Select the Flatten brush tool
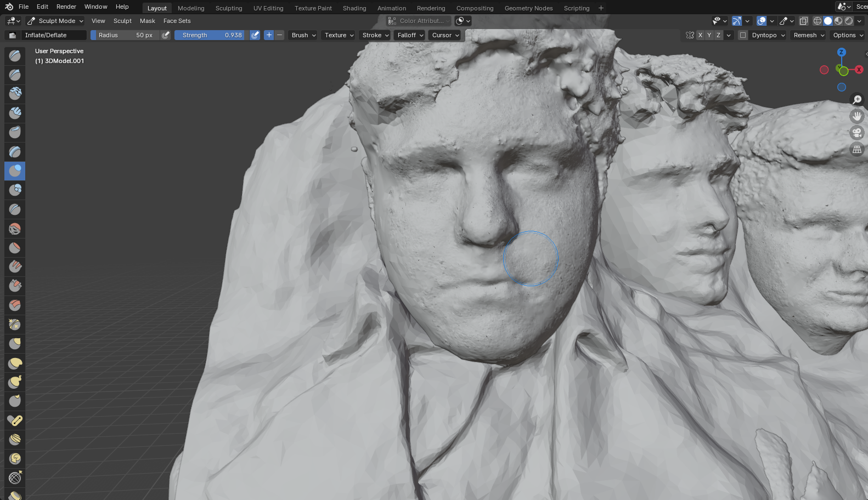868x500 pixels. [15, 248]
